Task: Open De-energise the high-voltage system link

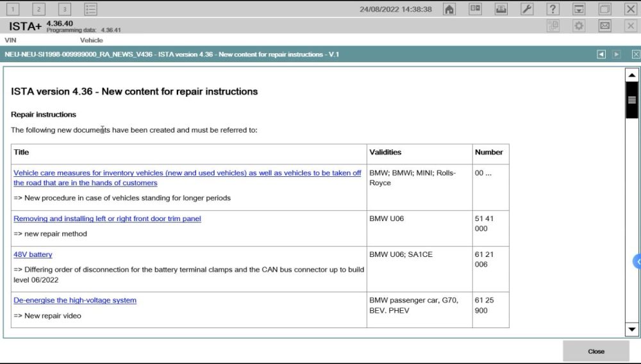Action: [75, 301]
